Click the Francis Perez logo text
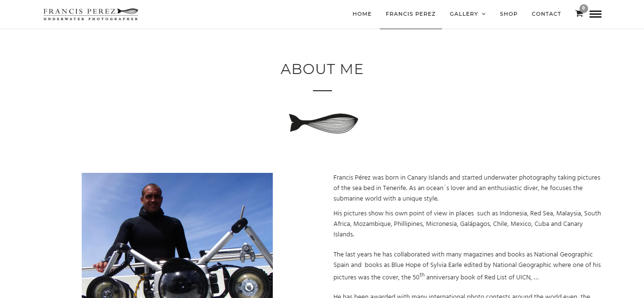This screenshot has width=644, height=298. pos(79,11)
